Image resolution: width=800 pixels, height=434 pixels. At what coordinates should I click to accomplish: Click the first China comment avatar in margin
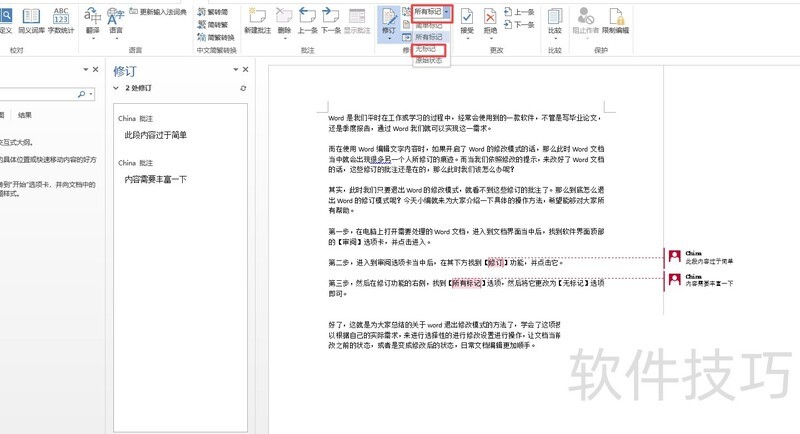[x=674, y=256]
